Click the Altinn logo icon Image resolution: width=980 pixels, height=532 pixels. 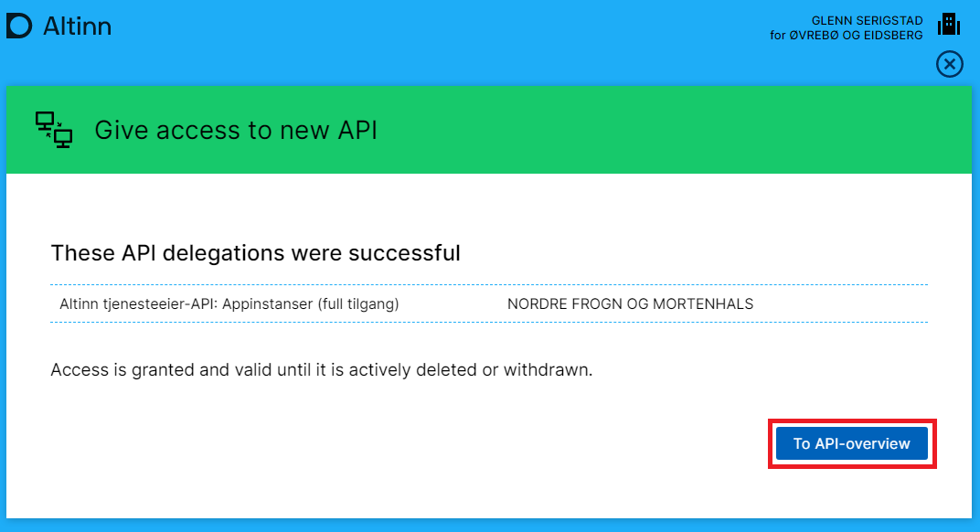coord(19,27)
